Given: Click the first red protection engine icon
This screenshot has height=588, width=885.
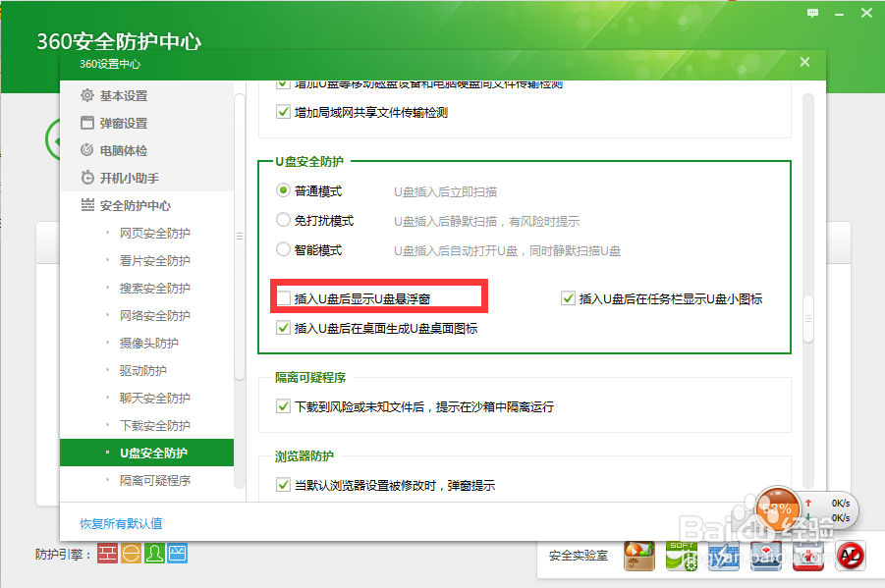Looking at the screenshot, I should pos(107,555).
